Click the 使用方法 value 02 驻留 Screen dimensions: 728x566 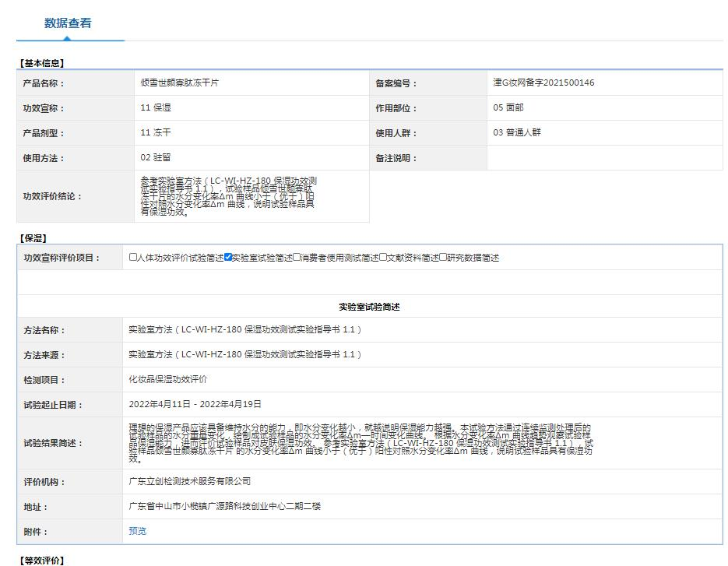156,157
